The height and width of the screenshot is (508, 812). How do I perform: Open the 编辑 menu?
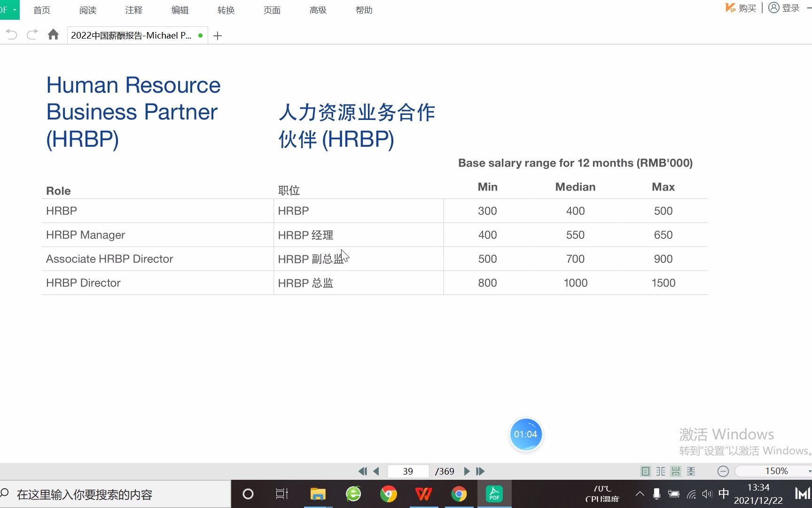tap(180, 10)
